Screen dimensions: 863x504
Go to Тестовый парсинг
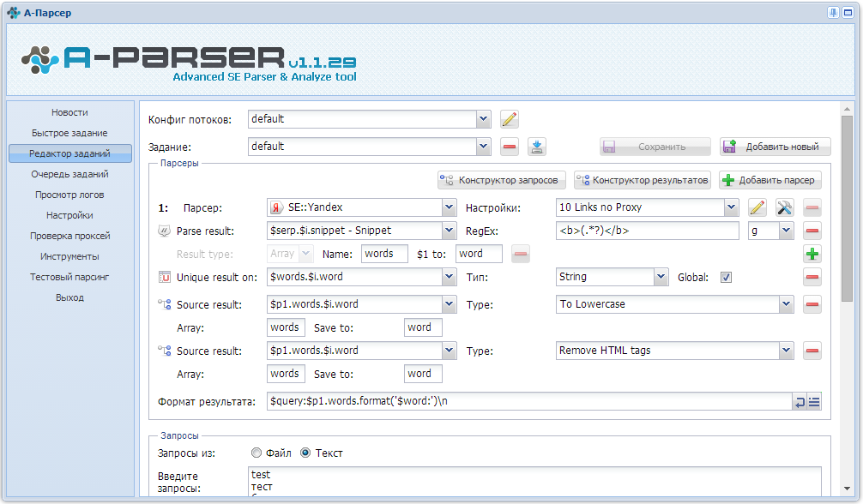[x=69, y=277]
